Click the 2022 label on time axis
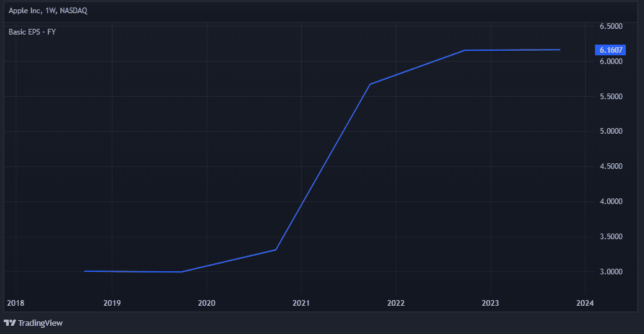Image resolution: width=644 pixels, height=334 pixels. coord(395,303)
